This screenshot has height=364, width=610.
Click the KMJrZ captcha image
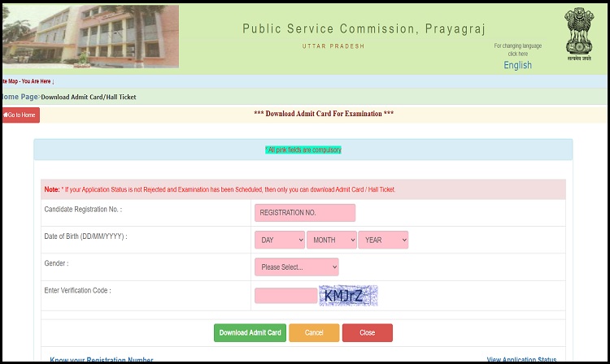tap(348, 296)
